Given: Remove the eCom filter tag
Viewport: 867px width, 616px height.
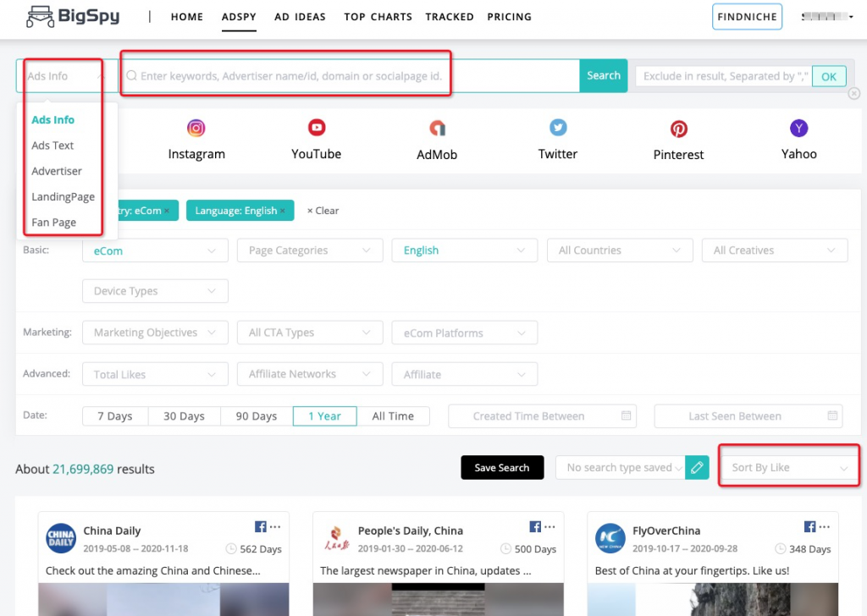Looking at the screenshot, I should (167, 211).
